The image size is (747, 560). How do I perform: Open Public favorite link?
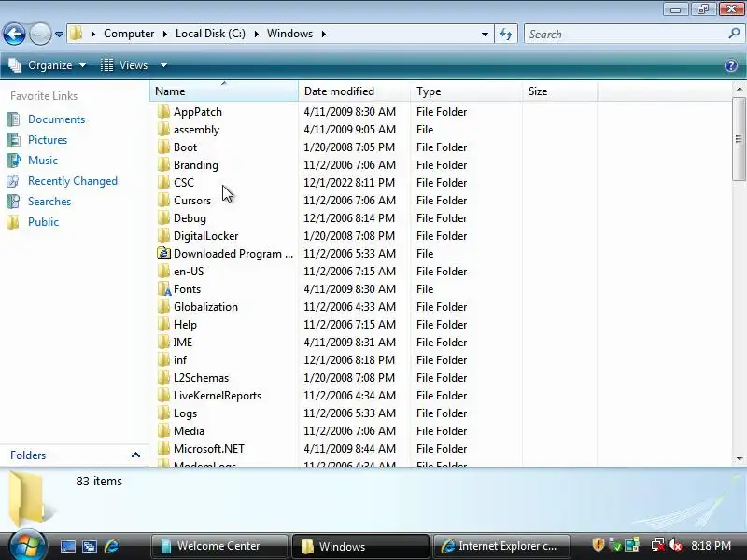tap(43, 222)
